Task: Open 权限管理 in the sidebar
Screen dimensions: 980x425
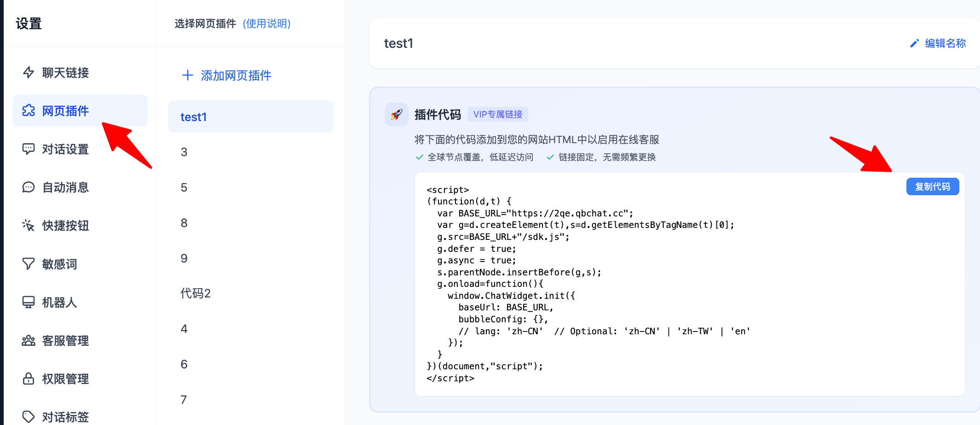Action: (x=80, y=378)
